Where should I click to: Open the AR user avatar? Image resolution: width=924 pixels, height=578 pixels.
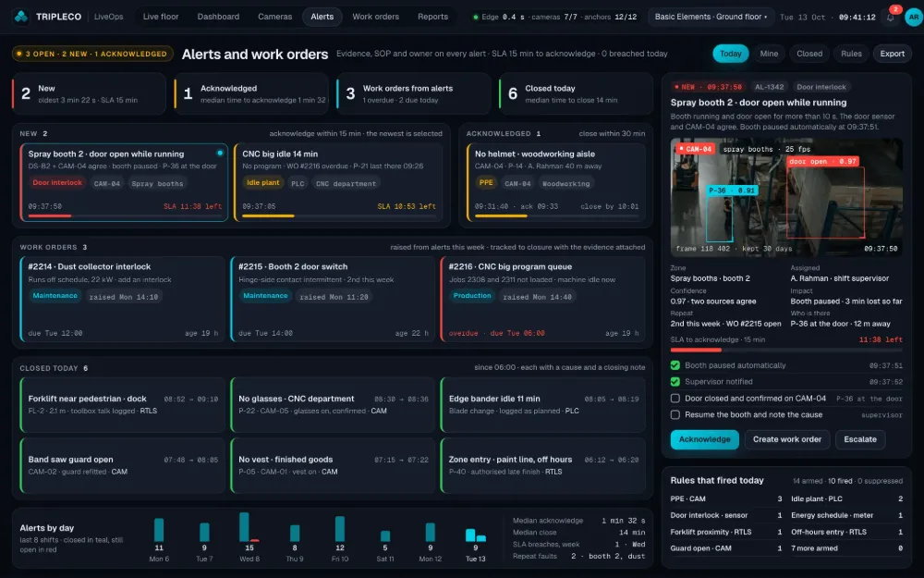click(x=913, y=17)
